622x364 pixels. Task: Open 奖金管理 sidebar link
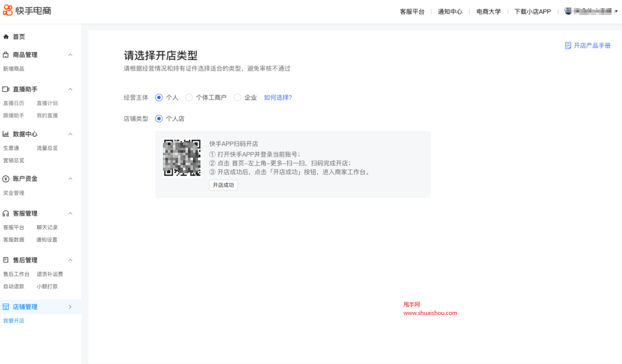(x=14, y=193)
